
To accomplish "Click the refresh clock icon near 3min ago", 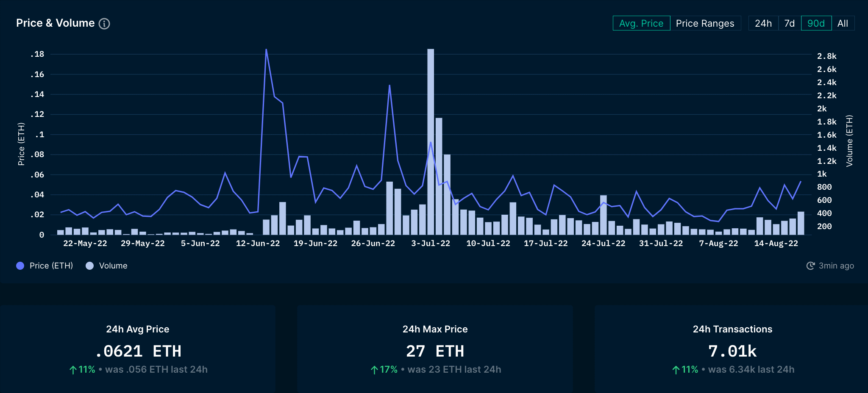I will [x=810, y=266].
